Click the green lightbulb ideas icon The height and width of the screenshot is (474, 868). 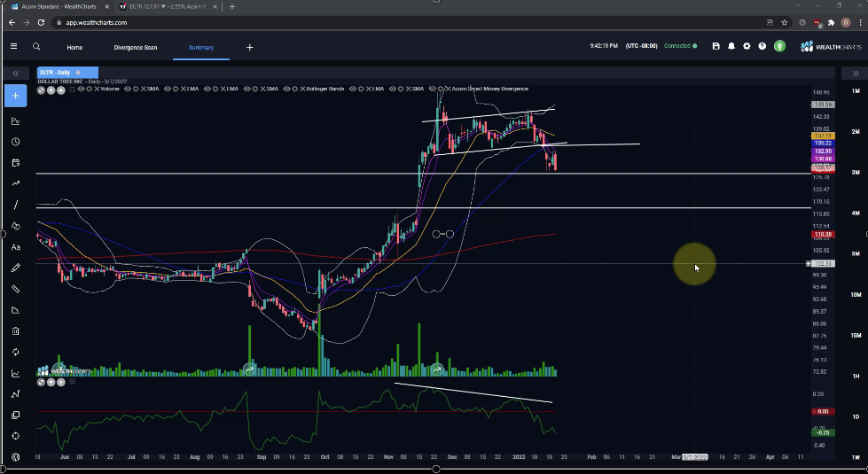tap(779, 46)
